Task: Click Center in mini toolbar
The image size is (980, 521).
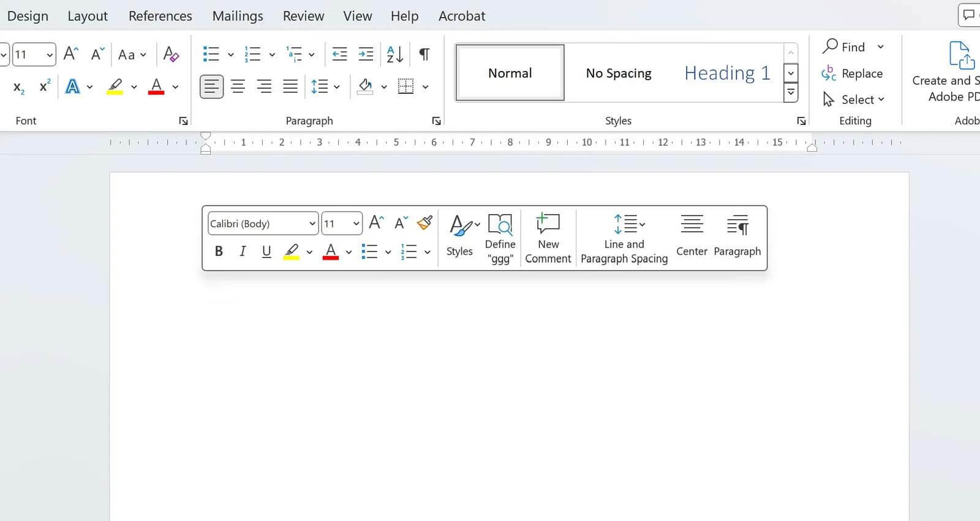Action: 692,236
